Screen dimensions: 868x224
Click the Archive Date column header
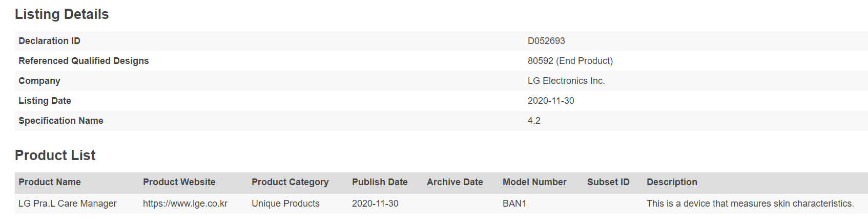coord(454,182)
